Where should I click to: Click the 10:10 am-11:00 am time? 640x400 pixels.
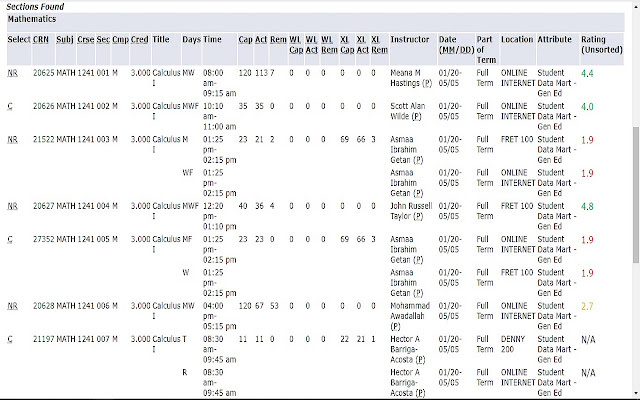tap(220, 116)
